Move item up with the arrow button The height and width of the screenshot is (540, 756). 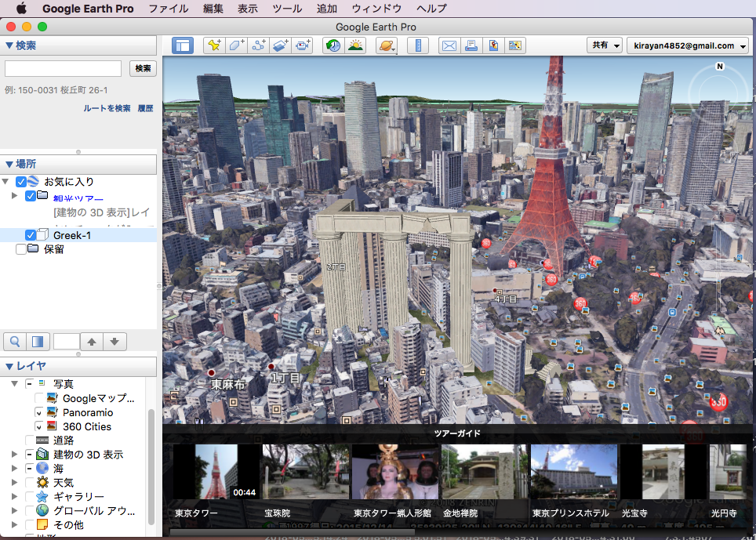coord(92,342)
